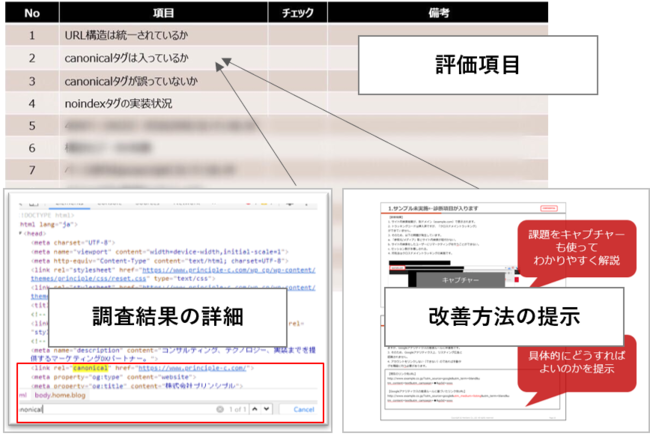
Task: Clear the find bar search text
Action: coord(221,410)
